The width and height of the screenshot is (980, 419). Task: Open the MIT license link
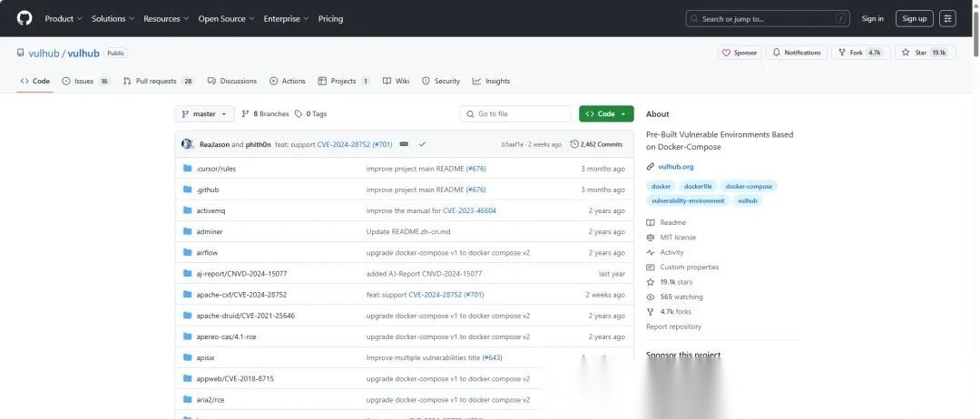(x=671, y=238)
